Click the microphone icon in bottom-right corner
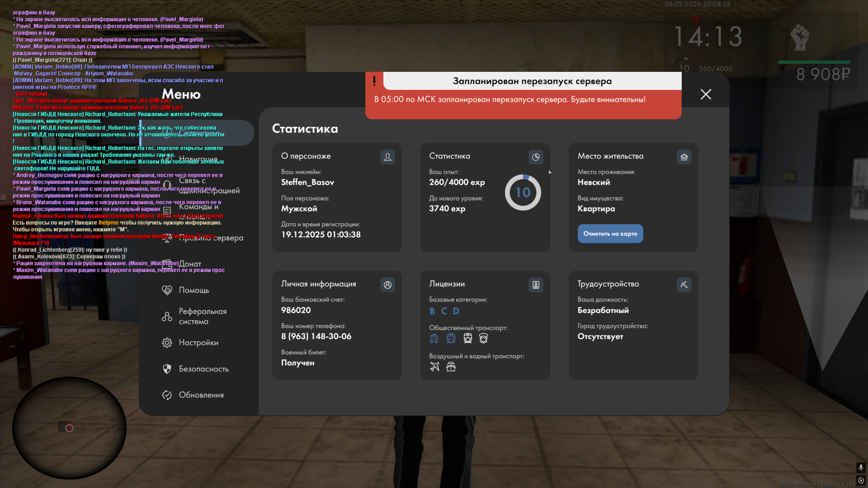Image resolution: width=868 pixels, height=488 pixels. 861,467
